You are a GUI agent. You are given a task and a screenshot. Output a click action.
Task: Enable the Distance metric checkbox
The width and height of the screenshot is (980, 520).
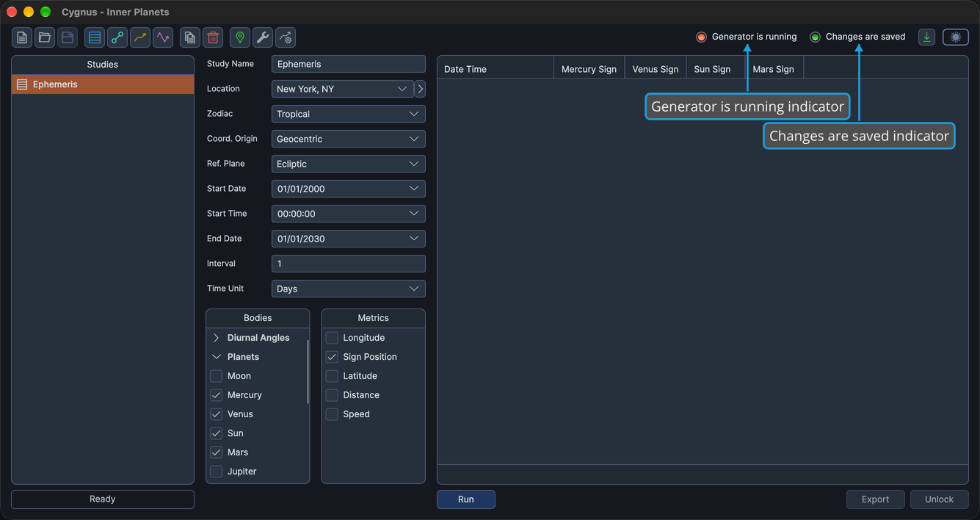tap(332, 395)
